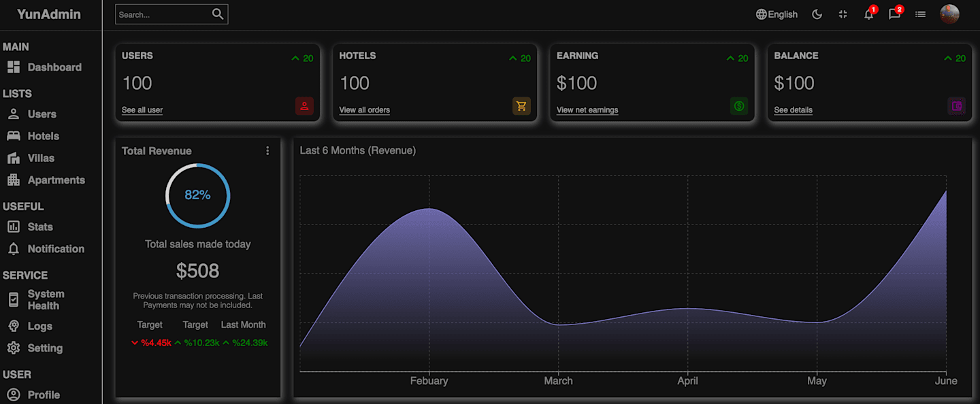Click the shopping cart icon in the Hotels card
Viewport: 980px width, 404px height.
click(x=521, y=106)
